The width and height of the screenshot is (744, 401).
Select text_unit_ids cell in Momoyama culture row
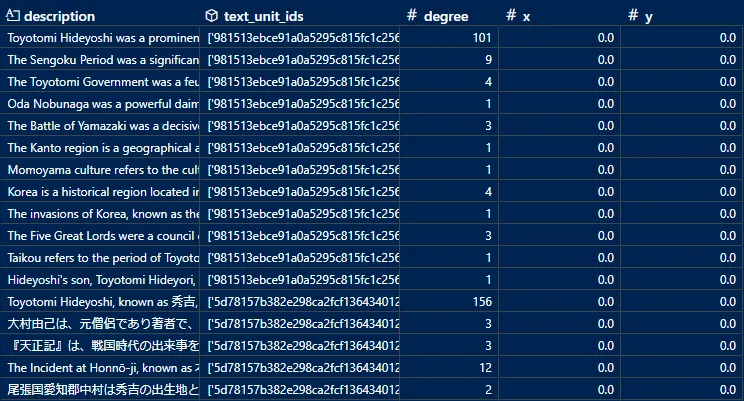click(x=300, y=170)
